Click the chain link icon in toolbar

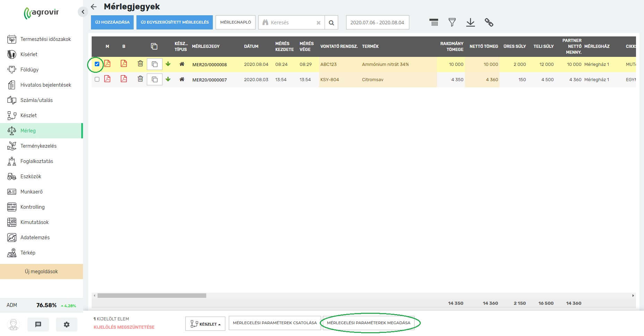click(x=489, y=23)
